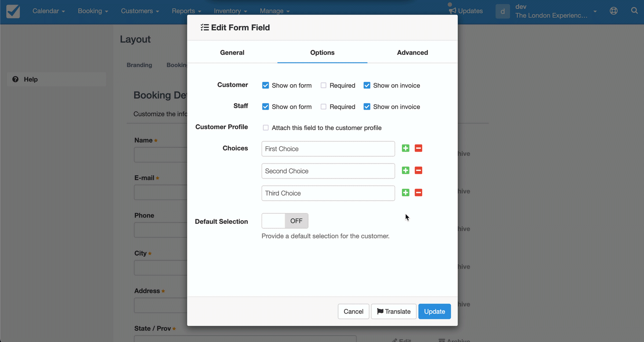Image resolution: width=644 pixels, height=342 pixels.
Task: Remove the Second Choice row
Action: click(419, 170)
